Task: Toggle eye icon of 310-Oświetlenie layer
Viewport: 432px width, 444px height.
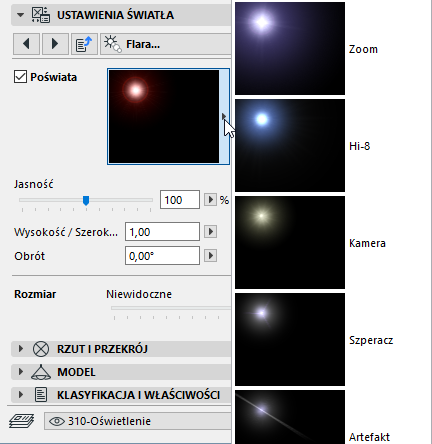Action: 57,421
